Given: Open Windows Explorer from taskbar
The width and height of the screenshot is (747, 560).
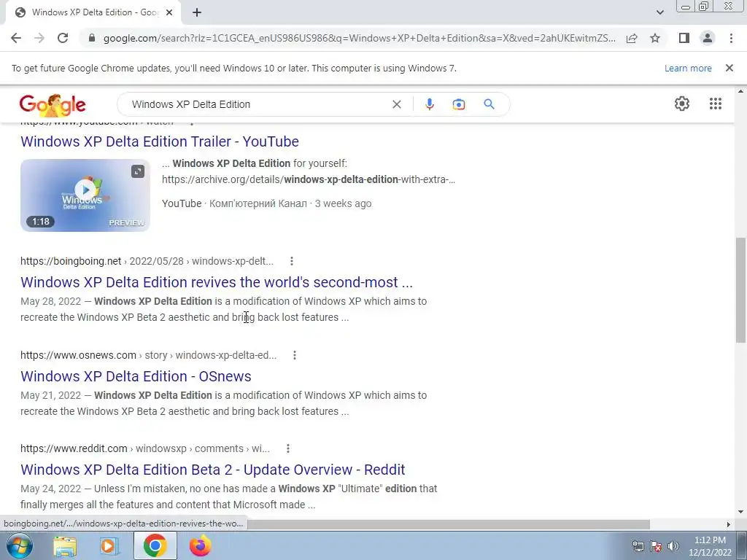Looking at the screenshot, I should pos(65,545).
